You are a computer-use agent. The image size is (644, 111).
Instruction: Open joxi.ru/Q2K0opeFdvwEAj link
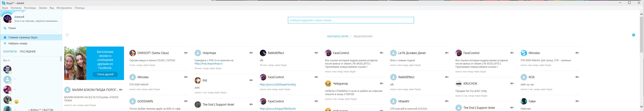point(278,84)
